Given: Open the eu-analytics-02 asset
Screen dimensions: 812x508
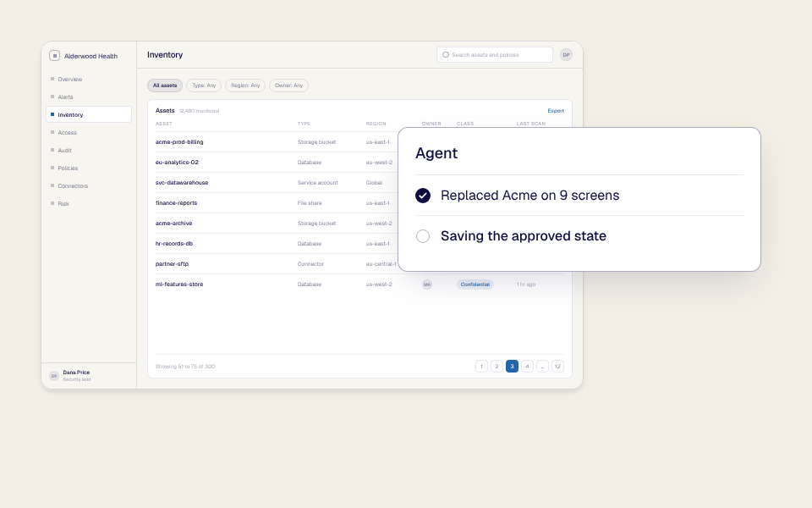Looking at the screenshot, I should (x=177, y=163).
